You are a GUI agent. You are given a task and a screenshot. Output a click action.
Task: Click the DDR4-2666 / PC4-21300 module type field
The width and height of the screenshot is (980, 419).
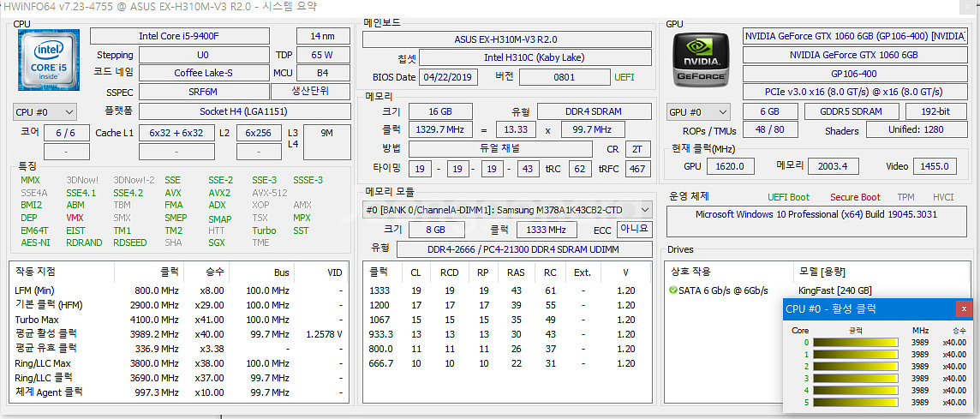[x=523, y=248]
